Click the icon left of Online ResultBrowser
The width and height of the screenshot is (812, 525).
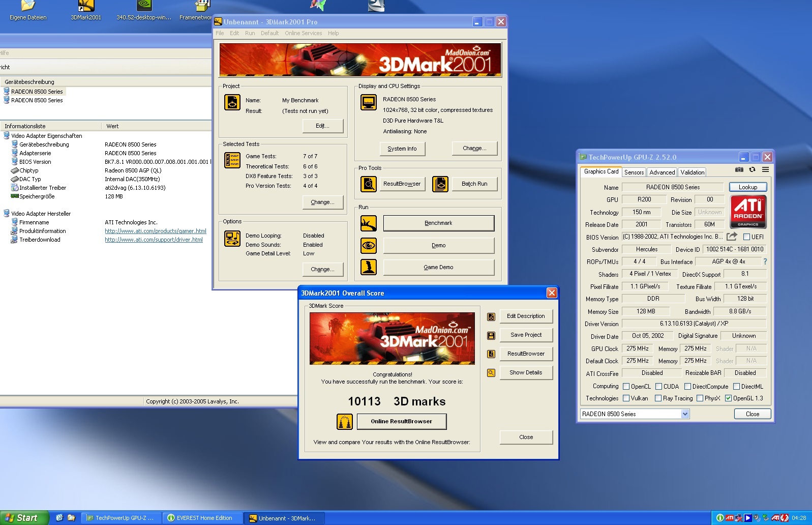[x=345, y=421]
